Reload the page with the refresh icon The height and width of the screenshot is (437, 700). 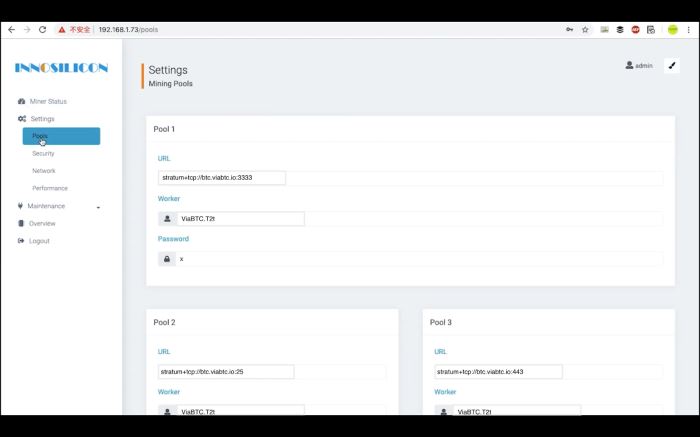(x=42, y=29)
